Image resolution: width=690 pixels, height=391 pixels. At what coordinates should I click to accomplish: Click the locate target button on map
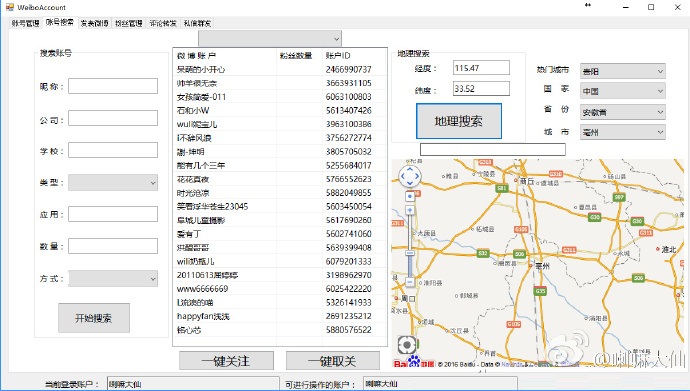click(x=407, y=345)
